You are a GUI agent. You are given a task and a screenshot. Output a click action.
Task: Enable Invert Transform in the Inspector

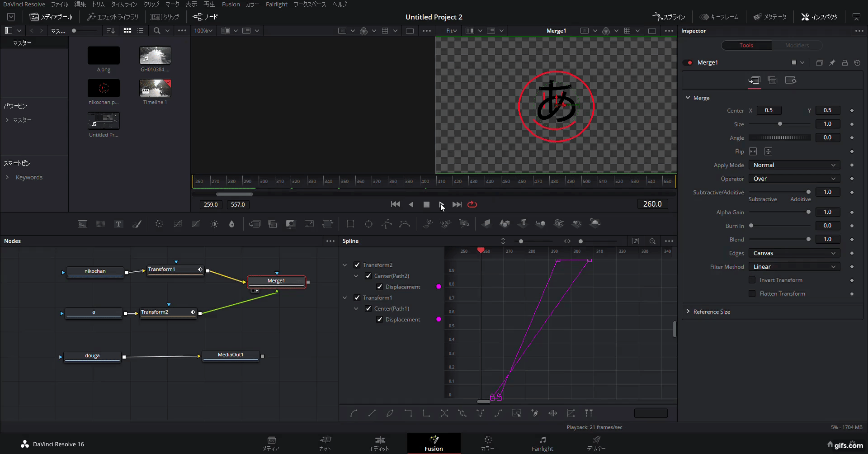pos(753,280)
